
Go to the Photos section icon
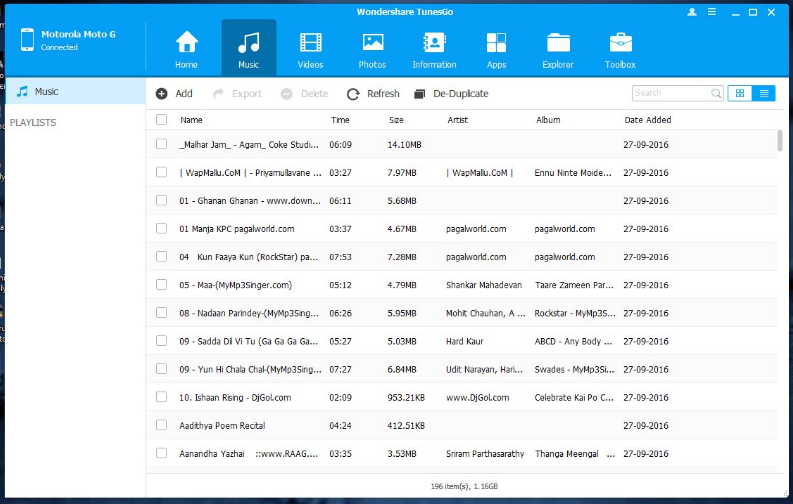[372, 43]
